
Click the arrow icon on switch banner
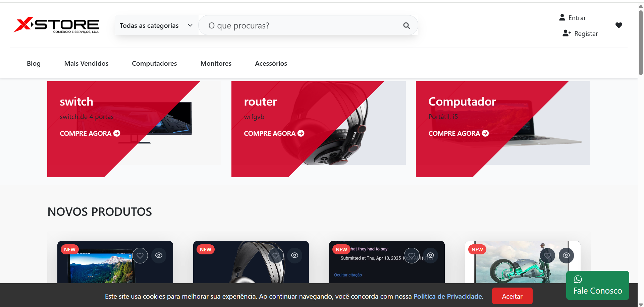[117, 133]
